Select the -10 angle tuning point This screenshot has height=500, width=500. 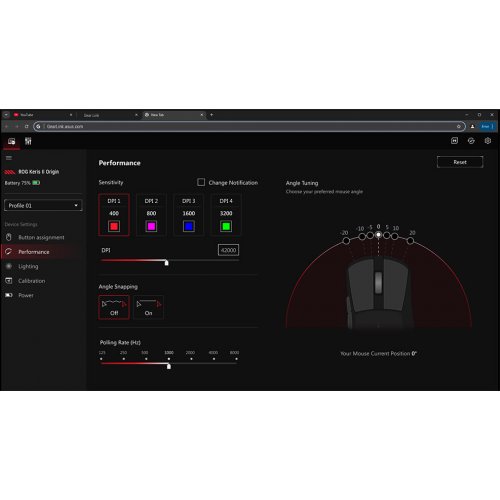pyautogui.click(x=362, y=236)
